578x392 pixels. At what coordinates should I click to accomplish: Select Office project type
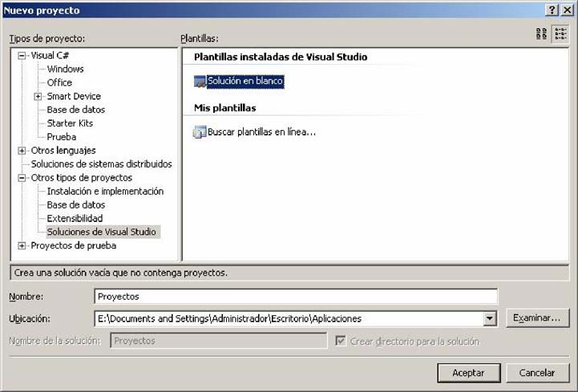[59, 83]
